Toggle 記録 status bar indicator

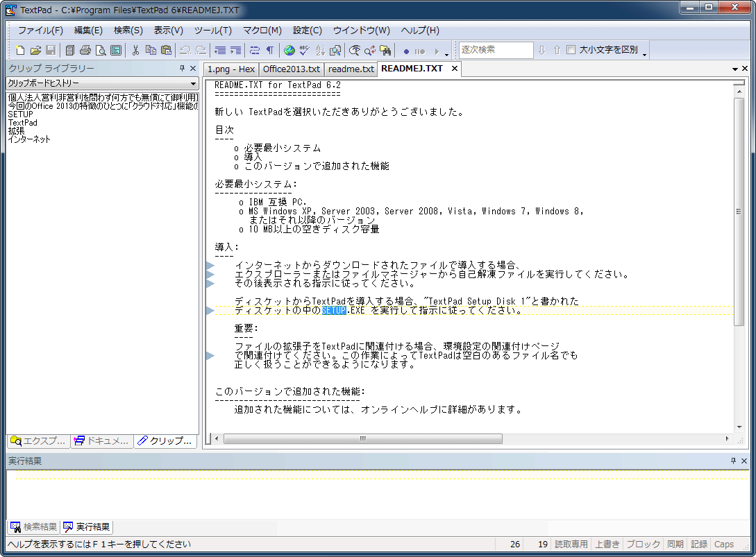(x=698, y=544)
